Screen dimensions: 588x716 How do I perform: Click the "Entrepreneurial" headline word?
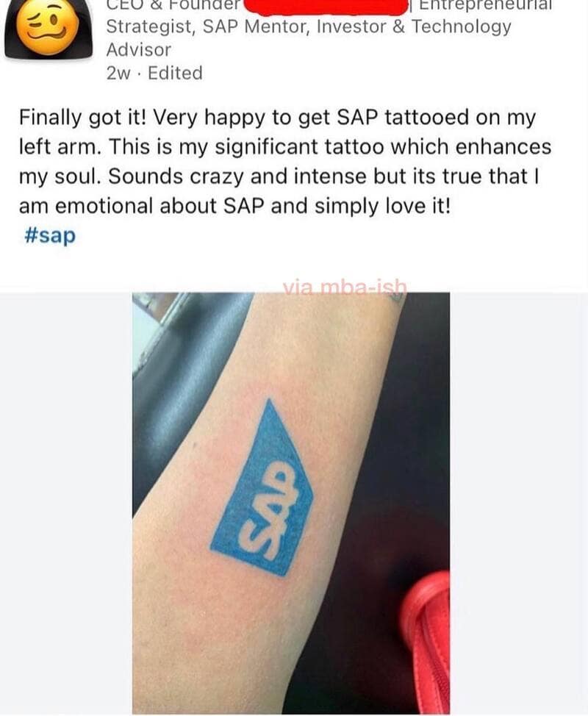(485, 5)
